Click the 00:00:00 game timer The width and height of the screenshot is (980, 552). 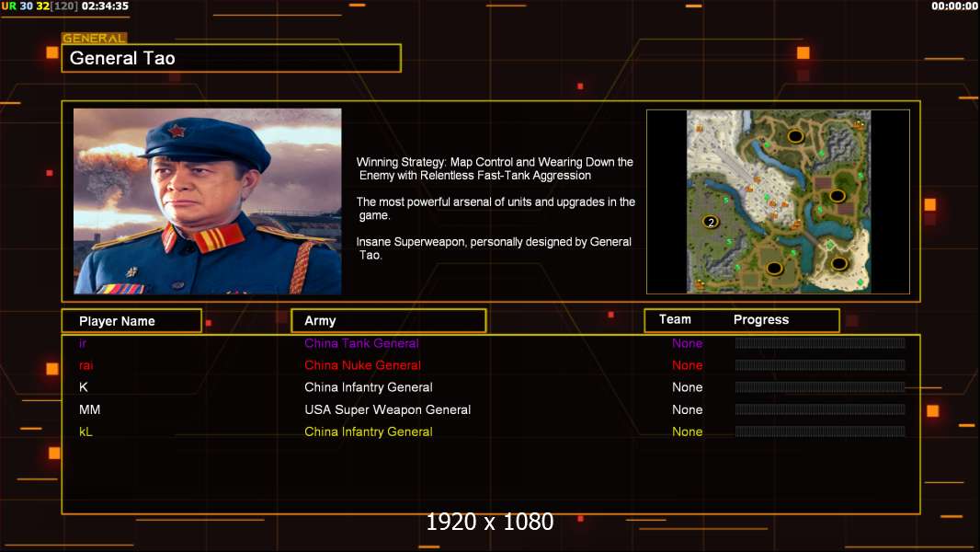pos(954,6)
